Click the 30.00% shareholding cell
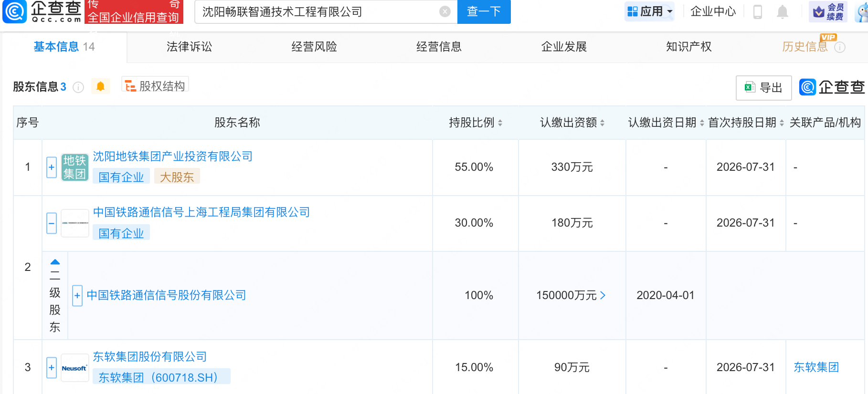The width and height of the screenshot is (868, 394). 474,223
